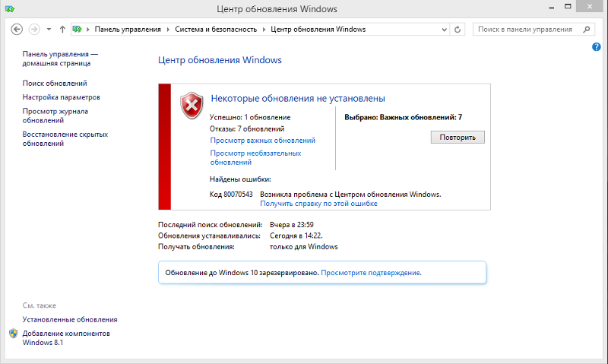
Task: Click the text Отказы: 7 обновлений
Action: [247, 128]
